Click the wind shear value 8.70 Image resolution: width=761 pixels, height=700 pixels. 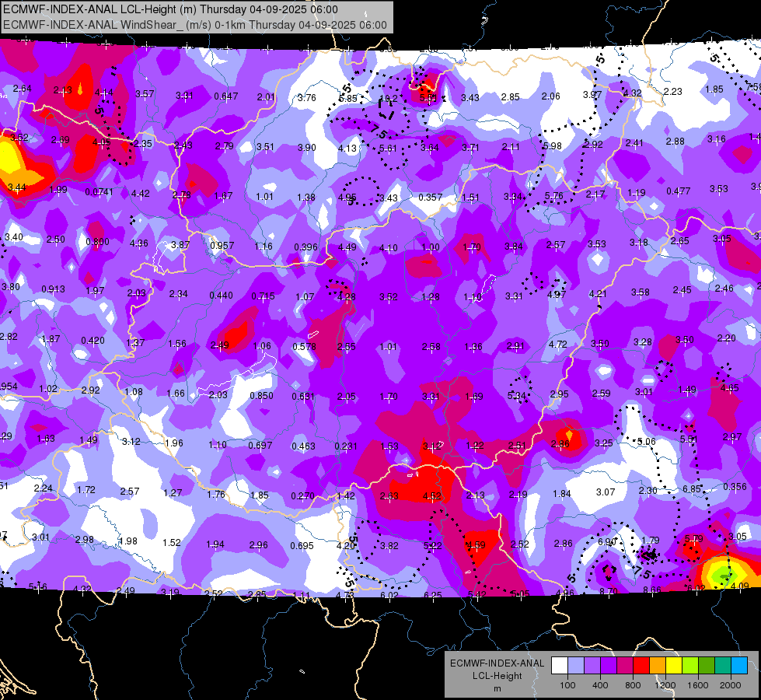608,591
